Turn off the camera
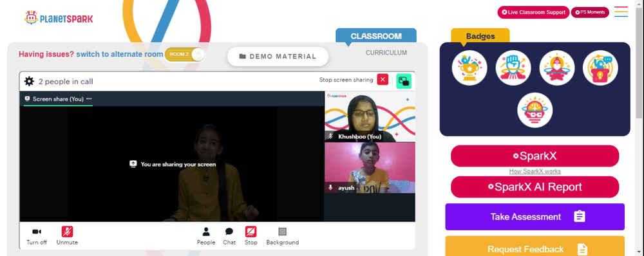 [x=37, y=236]
